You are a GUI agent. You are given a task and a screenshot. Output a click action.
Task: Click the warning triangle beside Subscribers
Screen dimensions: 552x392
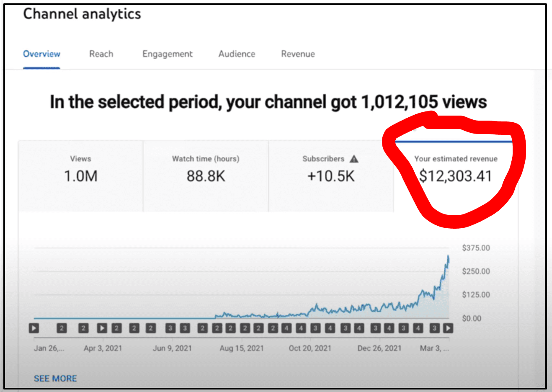[354, 159]
